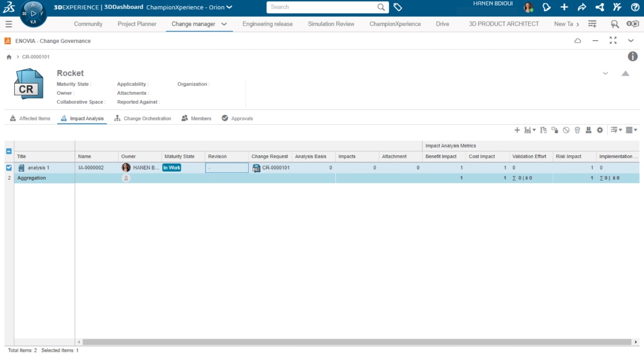Sort by Cost Impact column header
This screenshot has width=644, height=362.
coord(487,156)
